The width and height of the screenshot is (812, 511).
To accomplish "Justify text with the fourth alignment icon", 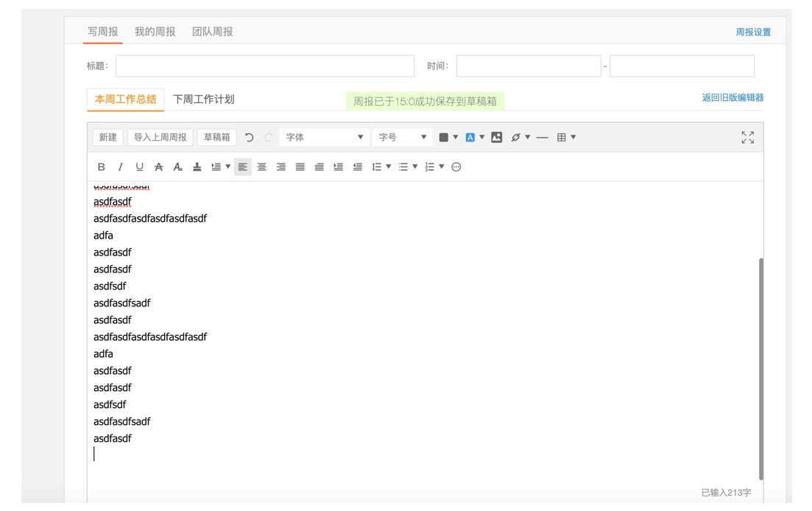I will [300, 166].
